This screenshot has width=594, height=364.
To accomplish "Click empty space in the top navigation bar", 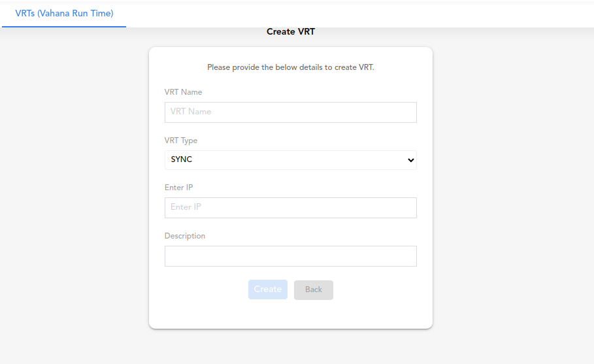I will pos(392,13).
